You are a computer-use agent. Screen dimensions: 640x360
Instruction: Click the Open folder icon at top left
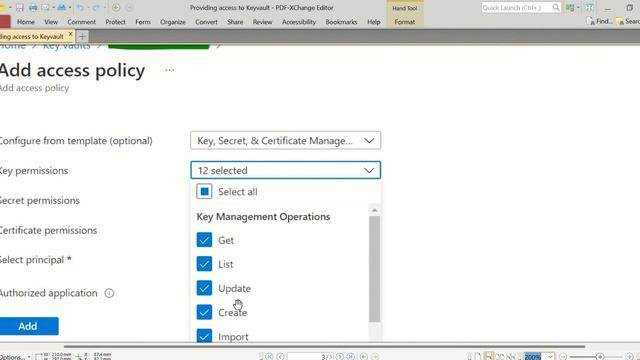click(x=3, y=7)
